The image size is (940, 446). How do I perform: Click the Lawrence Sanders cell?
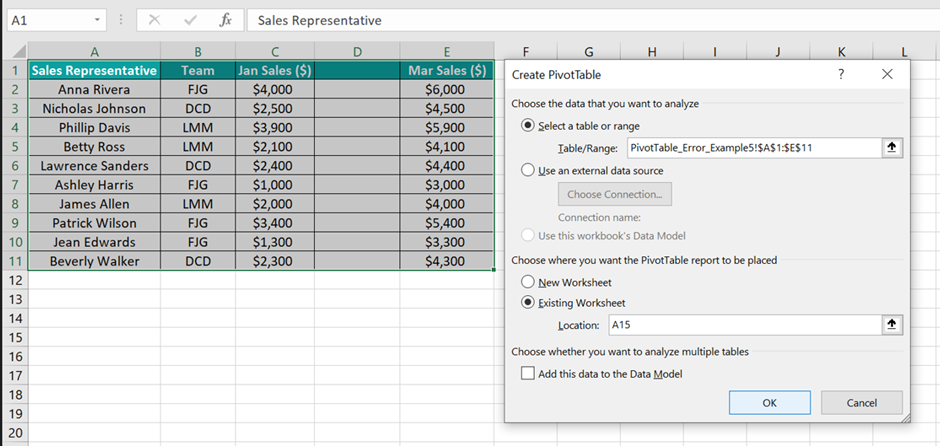tap(94, 165)
